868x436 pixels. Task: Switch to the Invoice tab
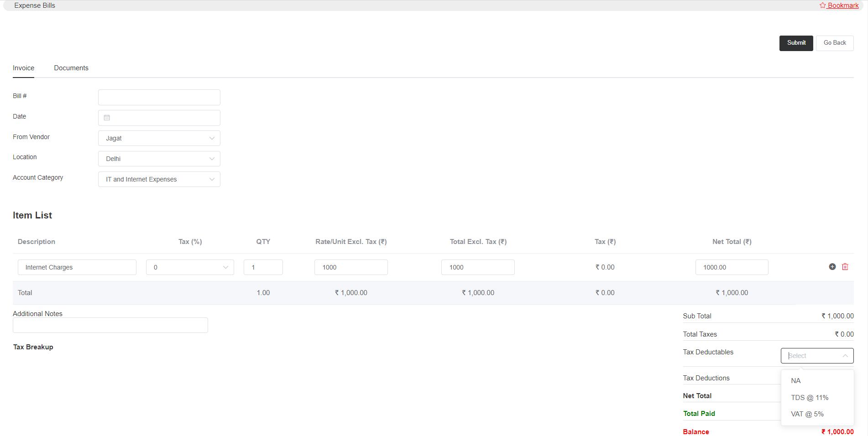[23, 67]
